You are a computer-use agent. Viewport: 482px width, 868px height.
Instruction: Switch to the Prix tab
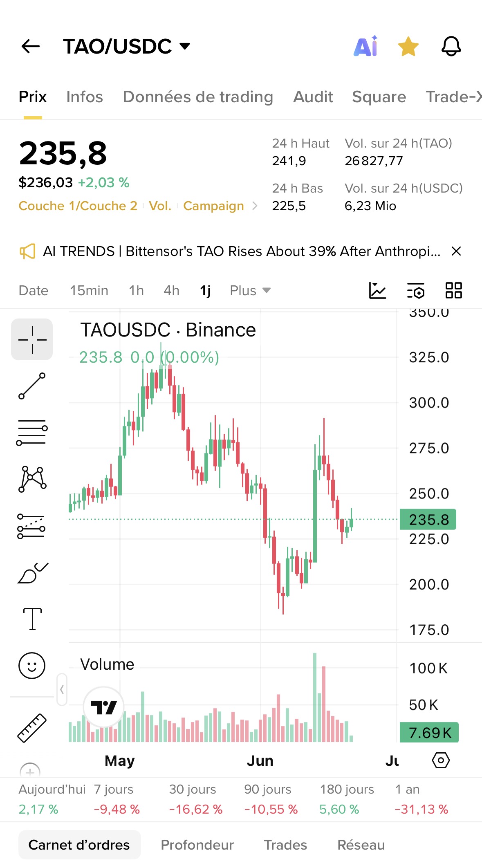pyautogui.click(x=33, y=97)
